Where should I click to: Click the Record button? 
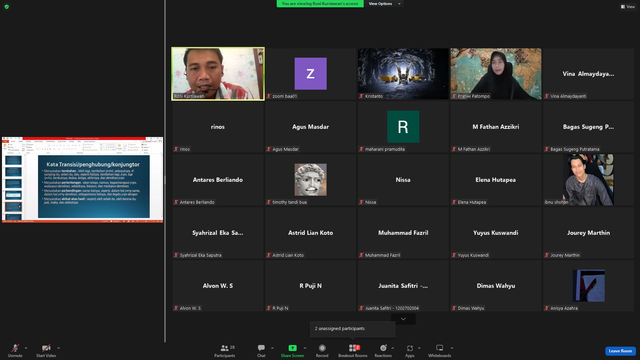[322, 350]
